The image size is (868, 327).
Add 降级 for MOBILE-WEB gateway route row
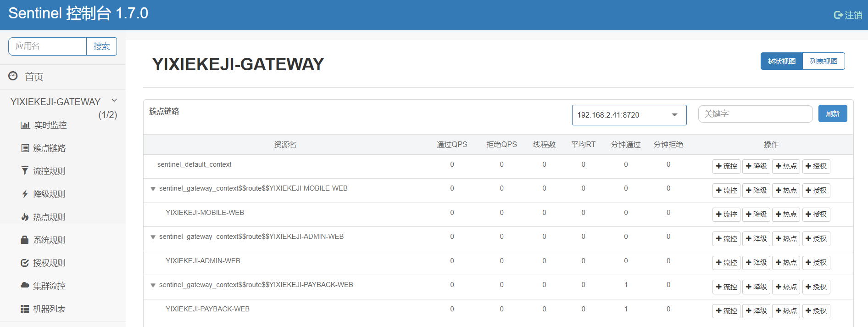[x=756, y=191]
